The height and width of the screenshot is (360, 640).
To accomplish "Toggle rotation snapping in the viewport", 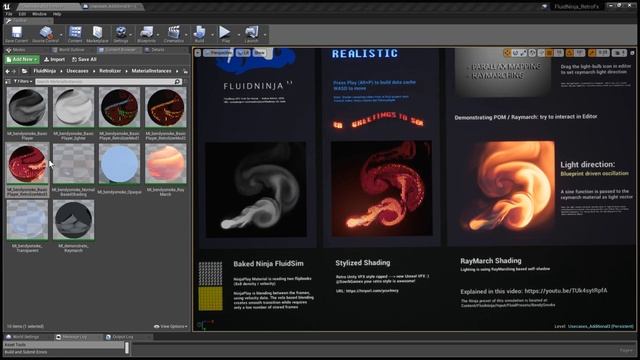I will click(x=569, y=53).
